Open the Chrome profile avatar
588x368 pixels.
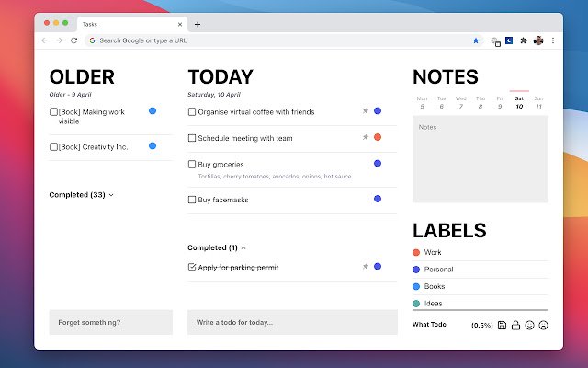[538, 40]
